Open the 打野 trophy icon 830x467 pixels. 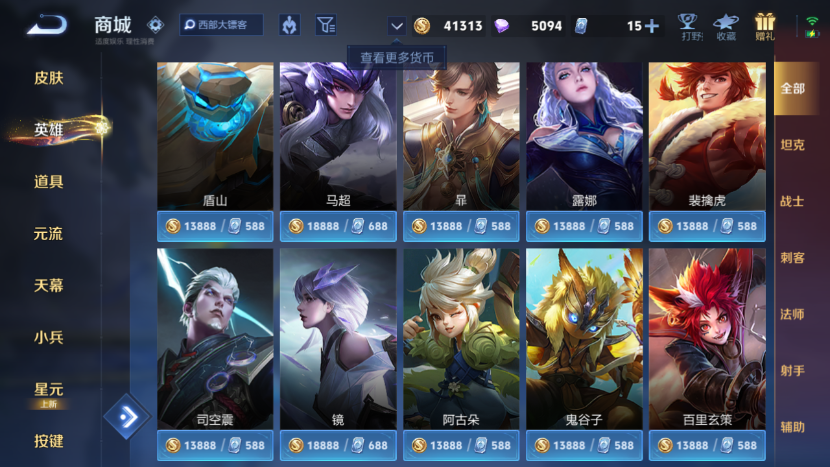coord(688,27)
